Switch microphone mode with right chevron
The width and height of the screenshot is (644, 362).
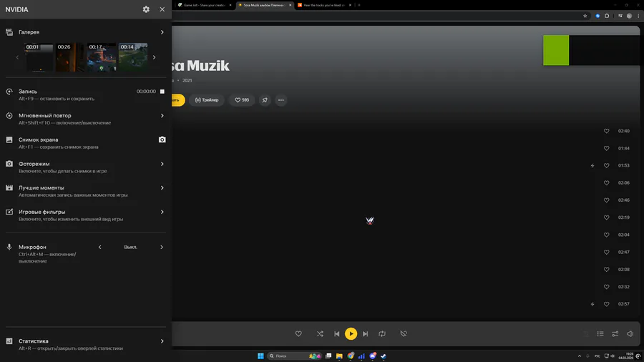tap(162, 247)
